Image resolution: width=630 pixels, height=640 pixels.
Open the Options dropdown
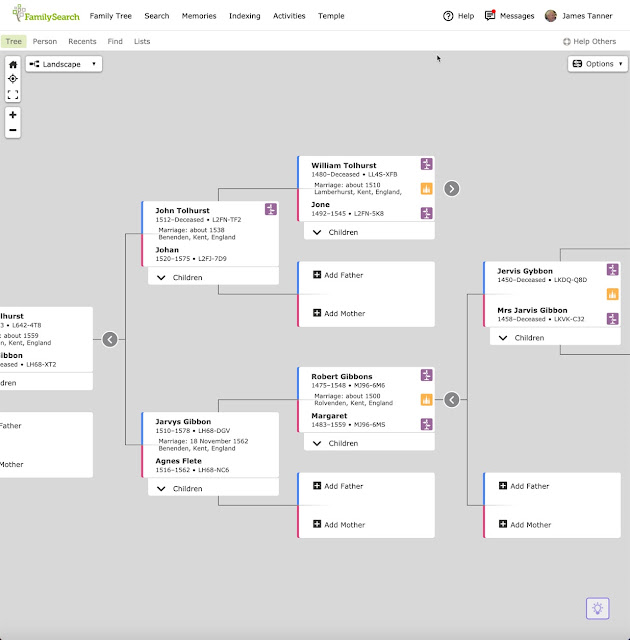tap(598, 64)
